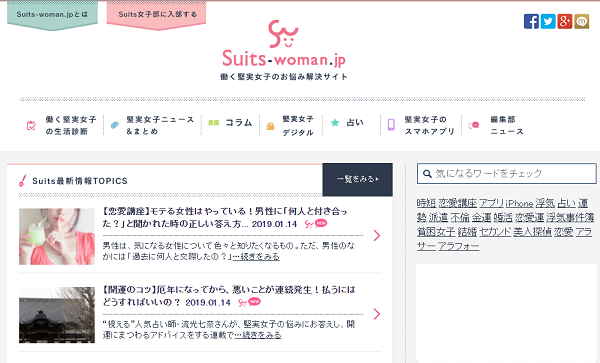Click the 一覧をみる button
The image size is (600, 363).
[x=357, y=179]
